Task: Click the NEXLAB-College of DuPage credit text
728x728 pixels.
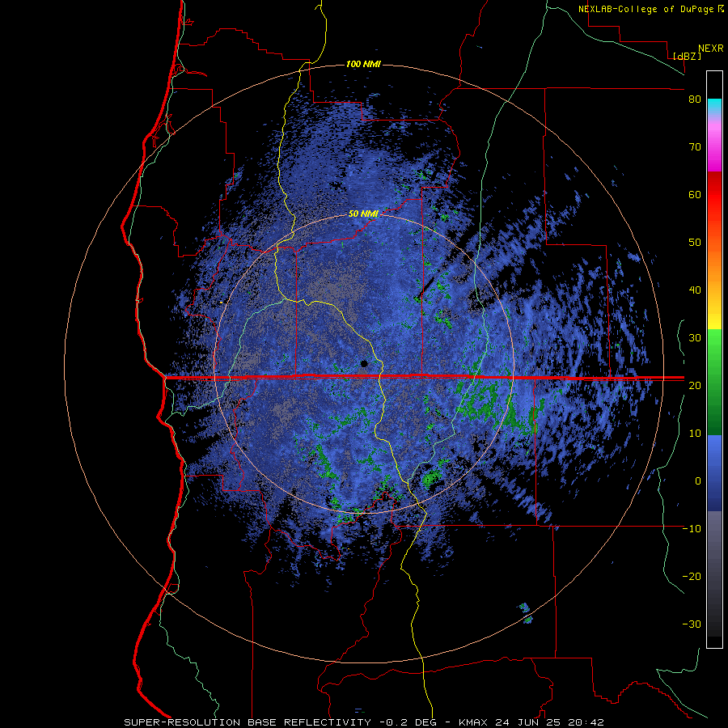Action: (x=645, y=9)
